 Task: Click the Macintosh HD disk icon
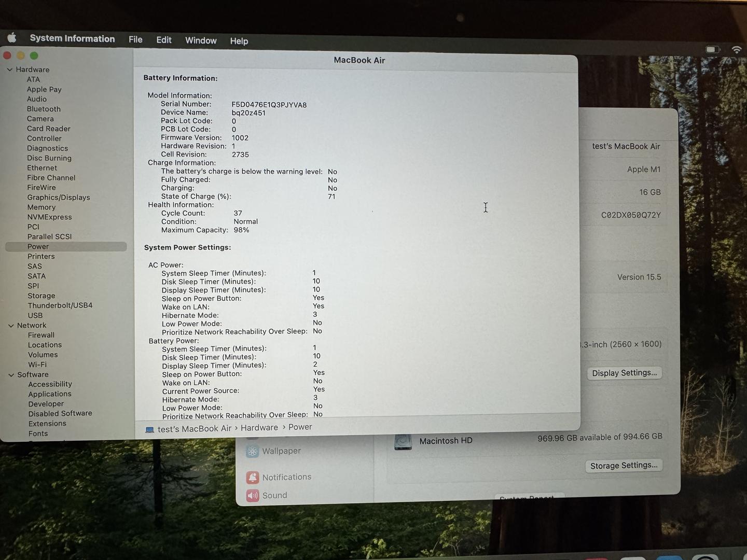[x=403, y=442]
